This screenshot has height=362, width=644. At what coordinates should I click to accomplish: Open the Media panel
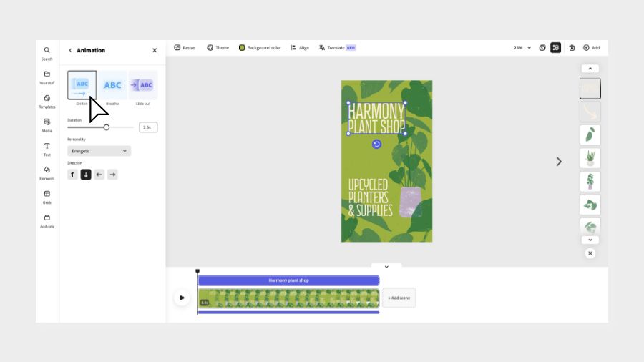pos(47,125)
